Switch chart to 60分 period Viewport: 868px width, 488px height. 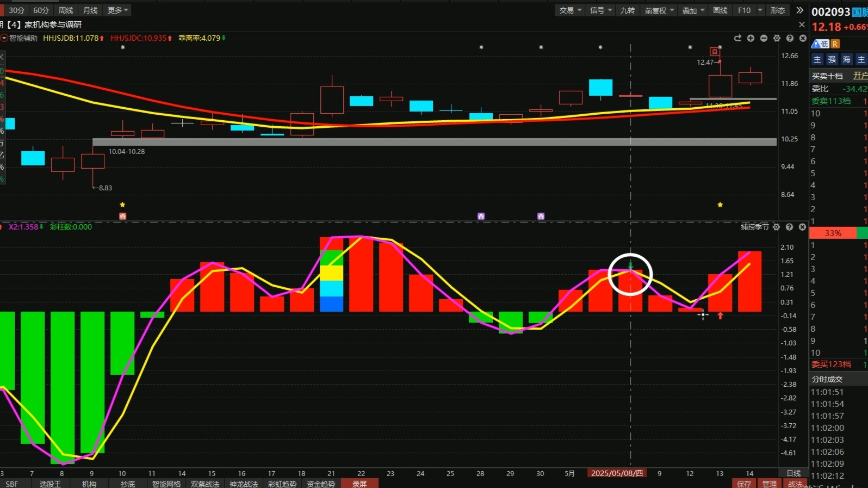pyautogui.click(x=41, y=10)
